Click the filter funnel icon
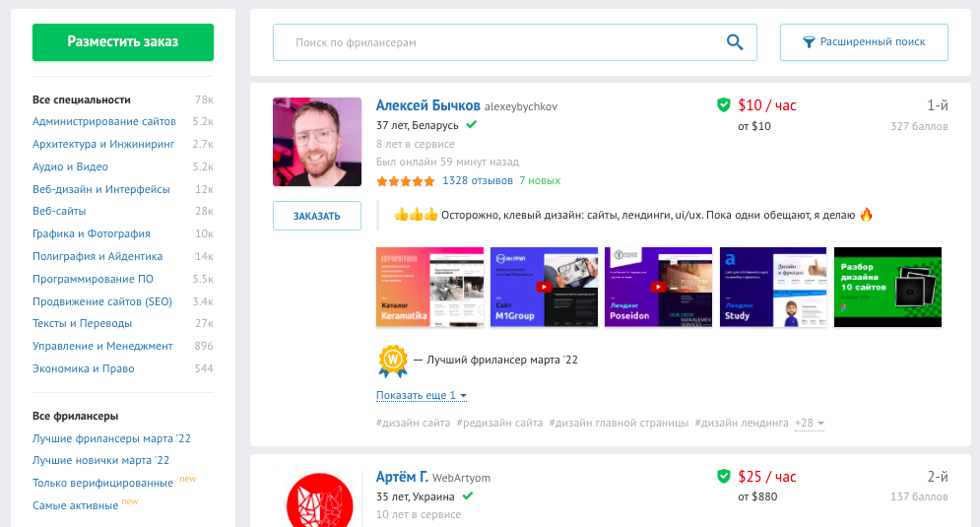 809,42
